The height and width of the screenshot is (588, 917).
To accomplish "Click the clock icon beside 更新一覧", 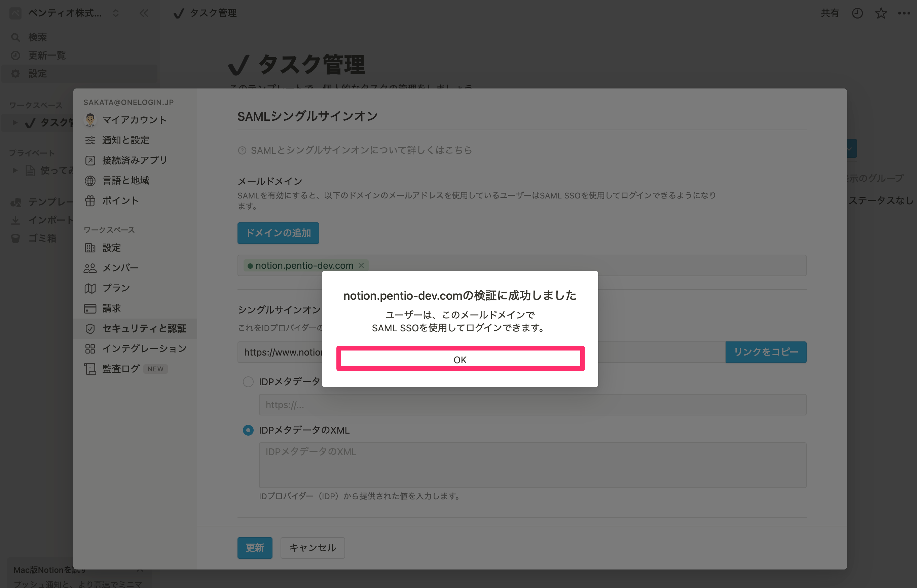I will [x=15, y=56].
